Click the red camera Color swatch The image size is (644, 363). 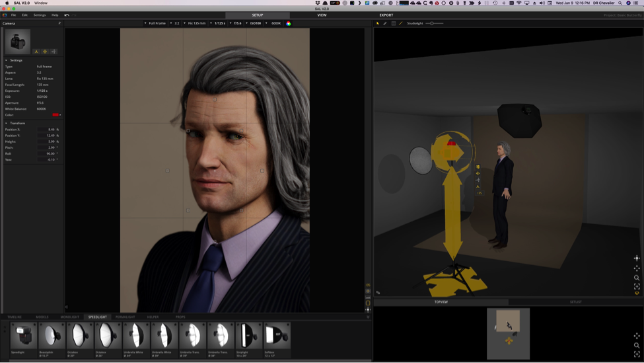coord(55,115)
